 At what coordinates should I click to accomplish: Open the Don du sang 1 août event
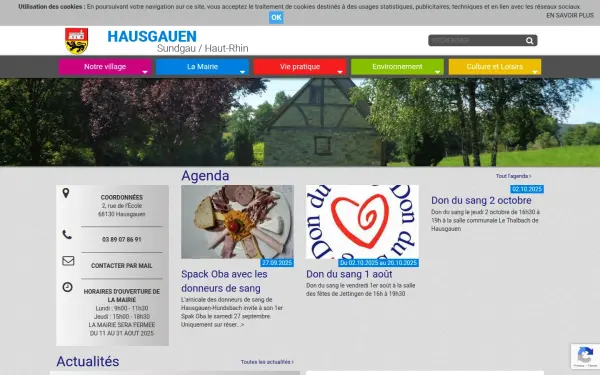[349, 274]
